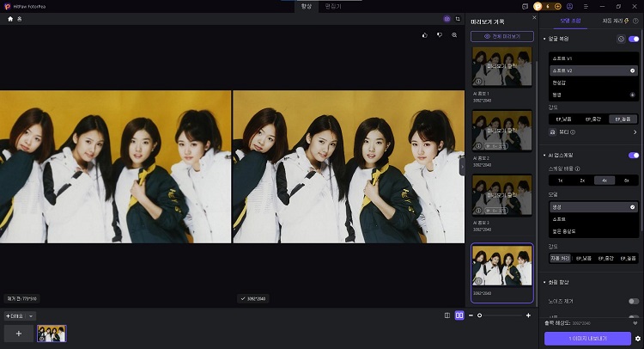Click the add more images button
The image size is (644, 349).
tap(16, 316)
